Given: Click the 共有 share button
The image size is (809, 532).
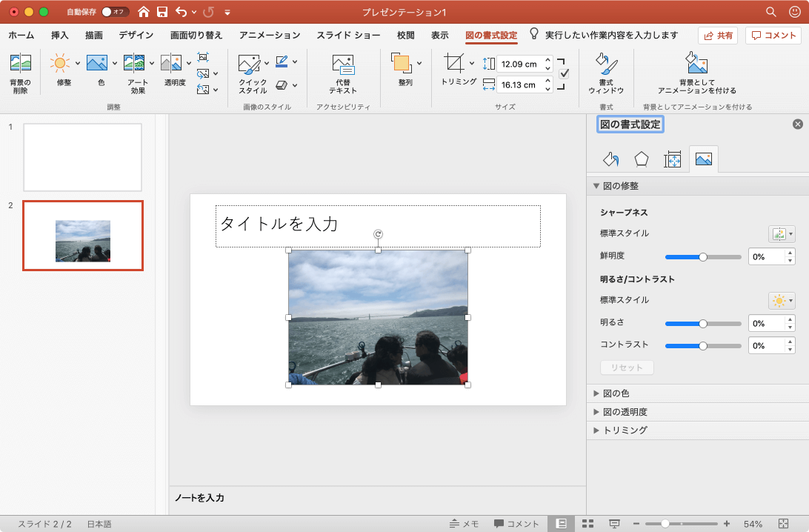Looking at the screenshot, I should click(718, 35).
